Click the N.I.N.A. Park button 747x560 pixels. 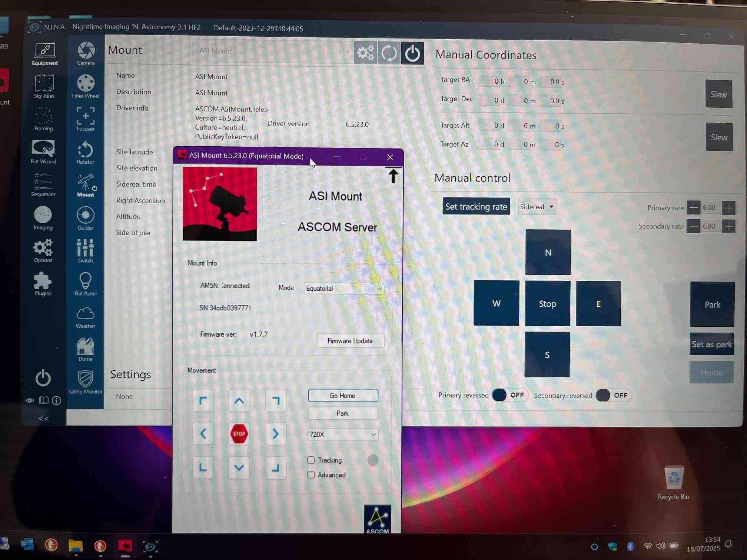[712, 304]
